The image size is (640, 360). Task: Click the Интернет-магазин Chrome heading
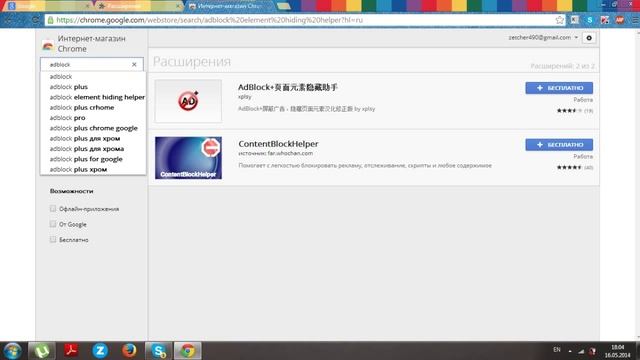point(91,43)
